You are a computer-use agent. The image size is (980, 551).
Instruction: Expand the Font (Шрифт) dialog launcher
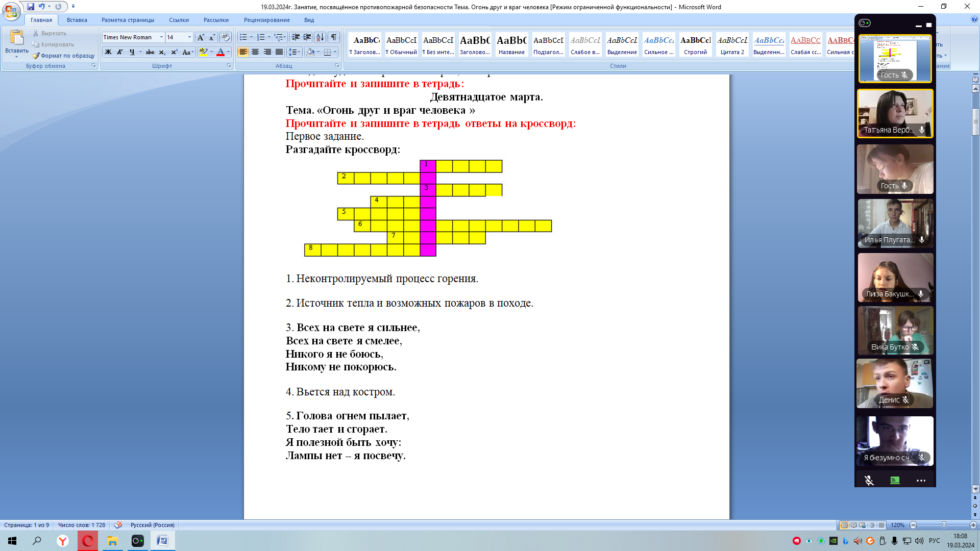pos(229,66)
